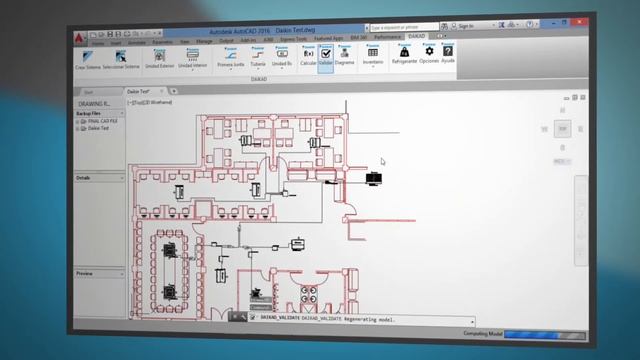Select the Seleccionar Sistema tool
Viewport: 640px width, 360px height.
click(x=121, y=60)
